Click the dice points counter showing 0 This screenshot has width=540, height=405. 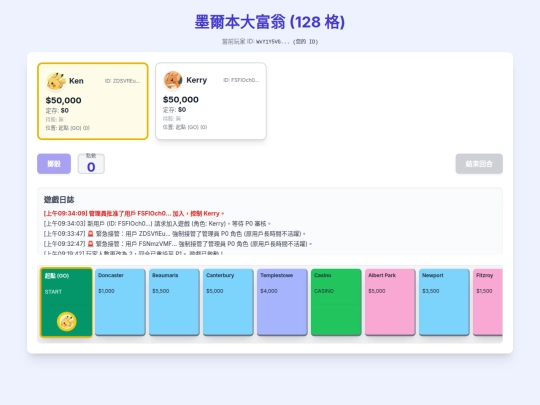point(91,164)
